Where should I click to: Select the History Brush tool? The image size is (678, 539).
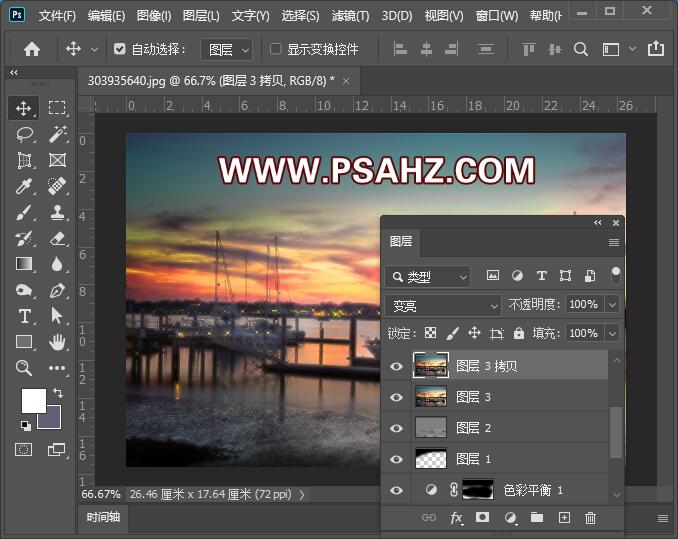pyautogui.click(x=25, y=239)
